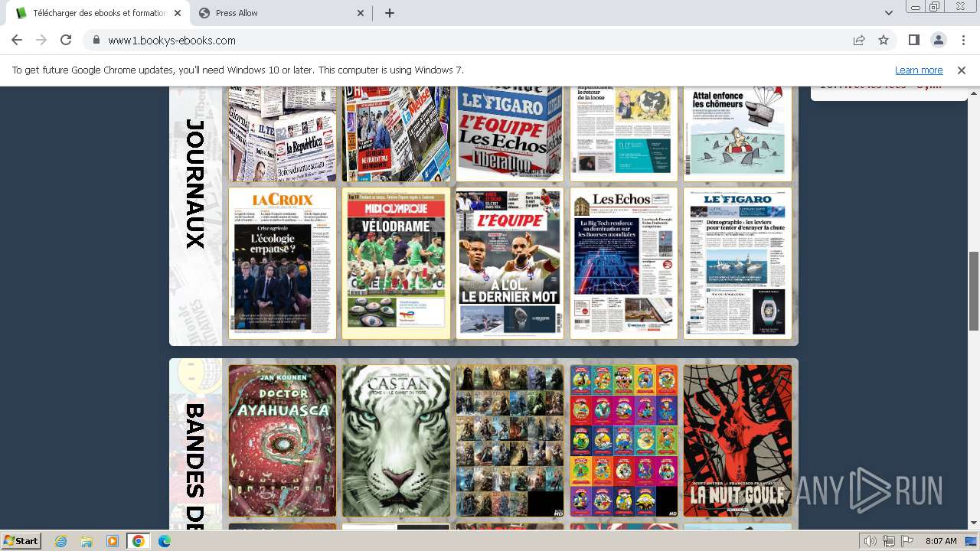Viewport: 980px width, 551px height.
Task: Click the scrollbar down arrow
Action: coord(974,523)
